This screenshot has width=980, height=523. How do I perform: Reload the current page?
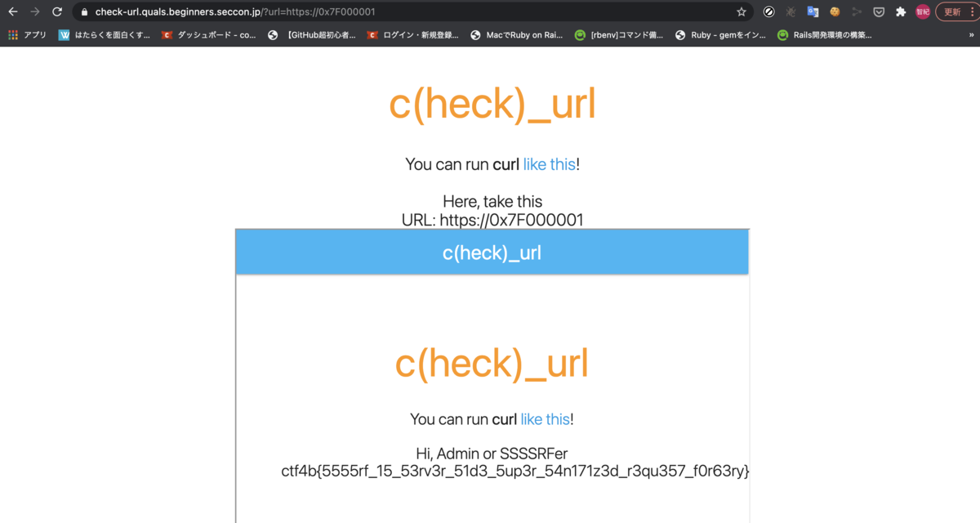(56, 12)
